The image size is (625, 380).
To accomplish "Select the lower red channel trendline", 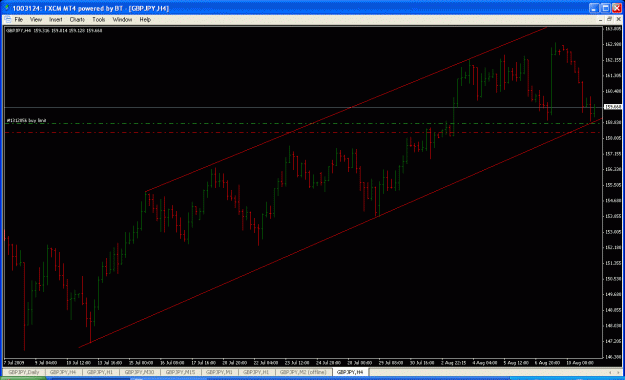I will pos(341,233).
